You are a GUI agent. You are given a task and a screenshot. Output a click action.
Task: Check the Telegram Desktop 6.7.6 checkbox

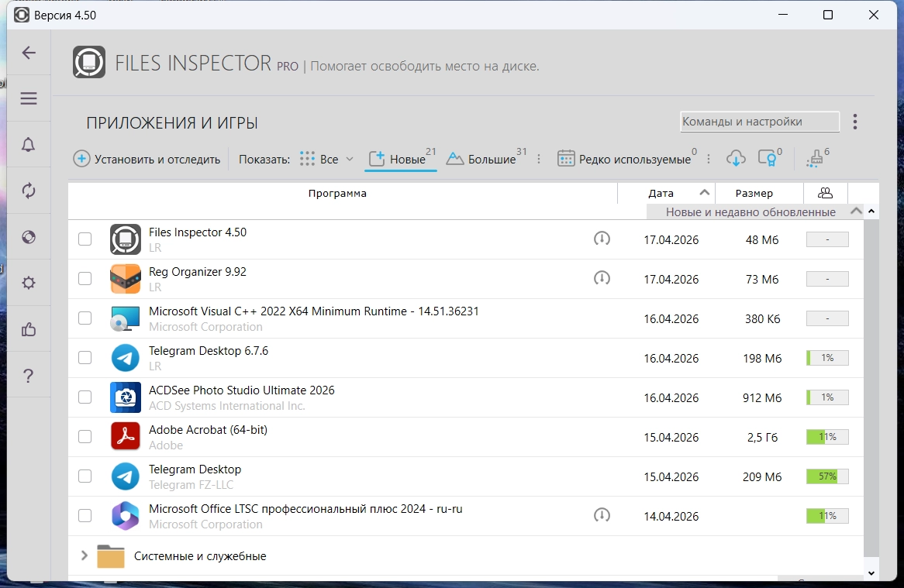(85, 358)
